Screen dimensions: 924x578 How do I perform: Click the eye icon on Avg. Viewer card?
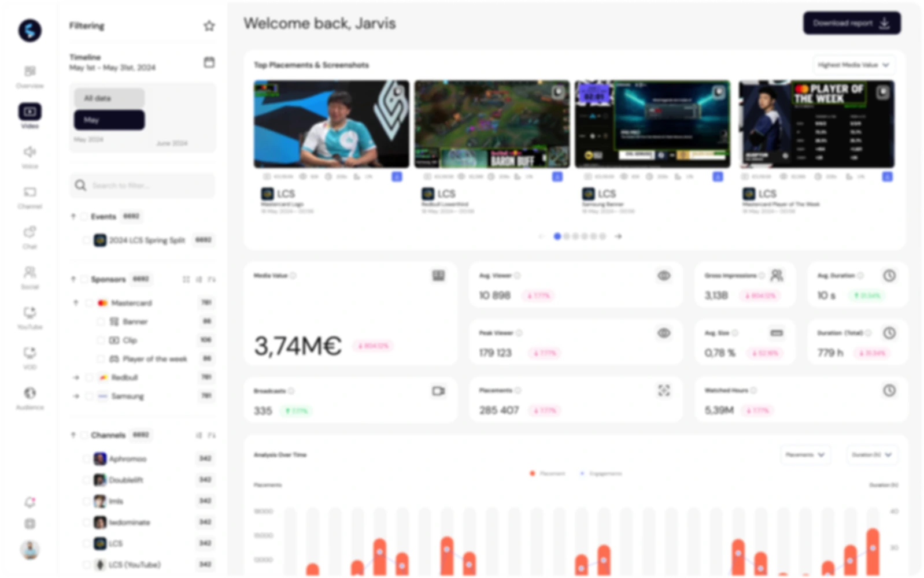[664, 276]
